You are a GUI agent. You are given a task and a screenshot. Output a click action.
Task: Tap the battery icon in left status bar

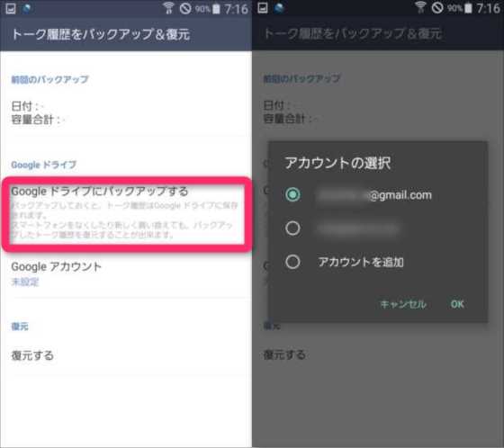point(216,9)
